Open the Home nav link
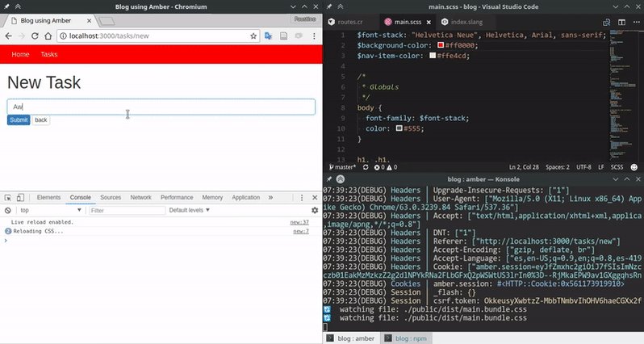This screenshot has width=644, height=344. pos(20,54)
